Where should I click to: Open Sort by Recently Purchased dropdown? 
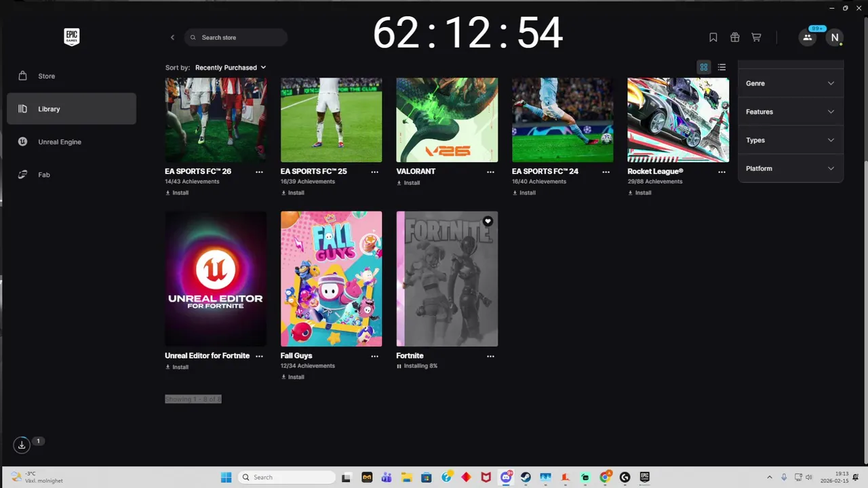(231, 67)
